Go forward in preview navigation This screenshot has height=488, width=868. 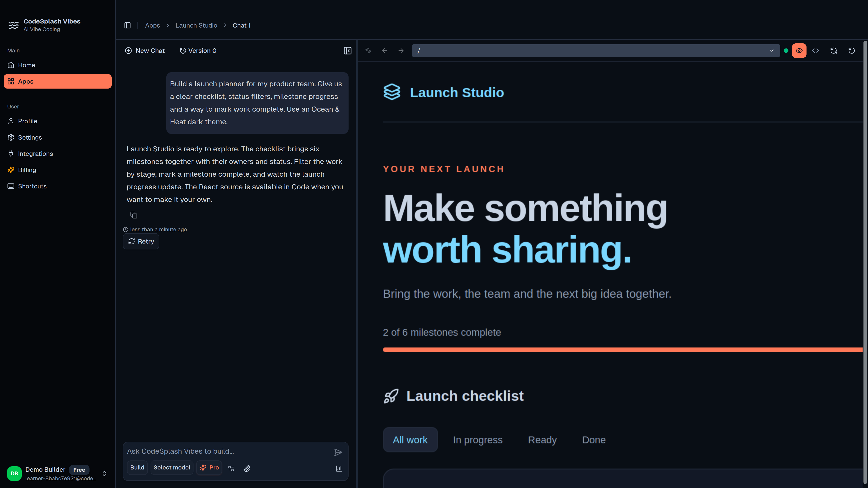(401, 51)
